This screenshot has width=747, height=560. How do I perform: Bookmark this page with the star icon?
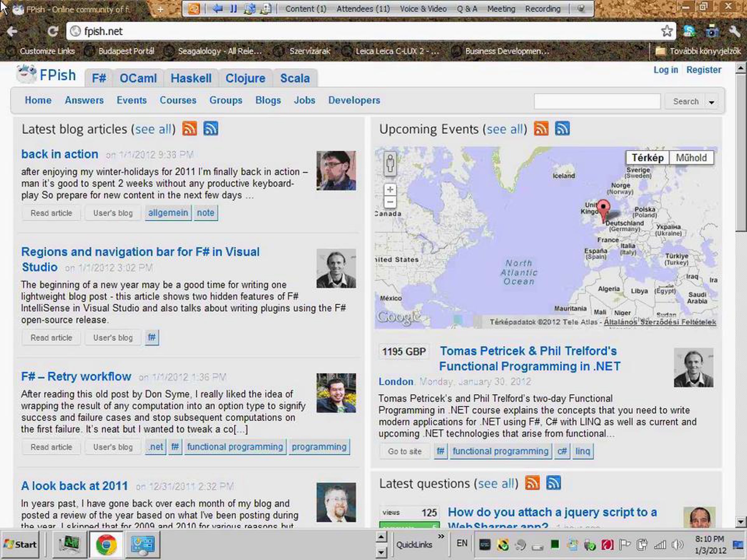point(667,31)
